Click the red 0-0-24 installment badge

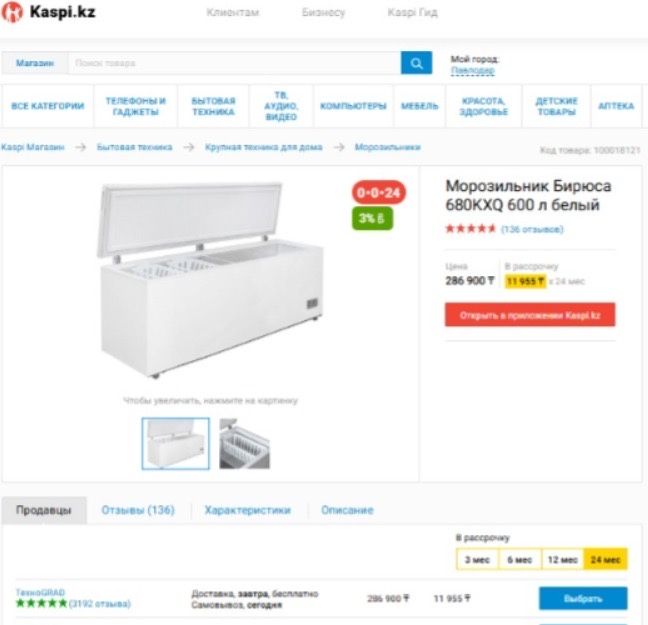click(379, 192)
